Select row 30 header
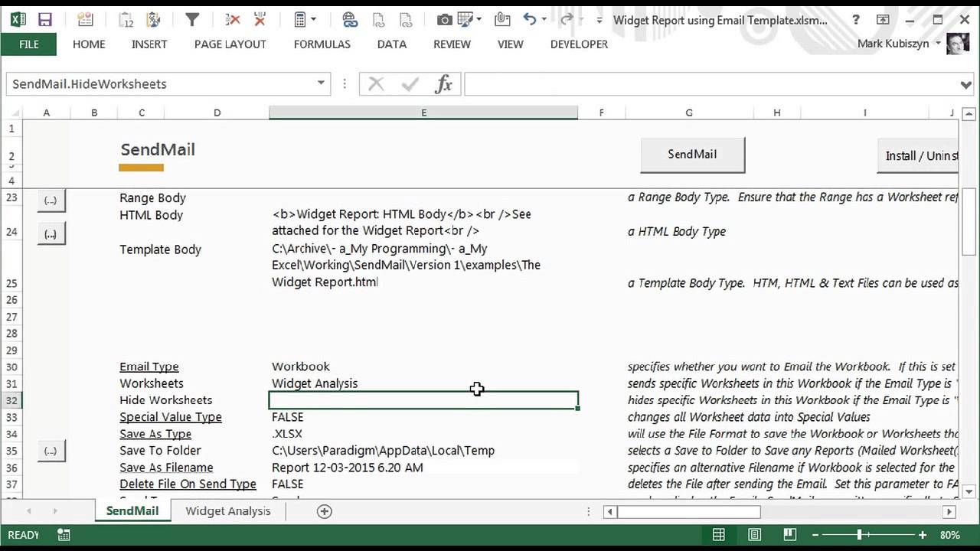Image resolution: width=980 pixels, height=551 pixels. pyautogui.click(x=11, y=367)
